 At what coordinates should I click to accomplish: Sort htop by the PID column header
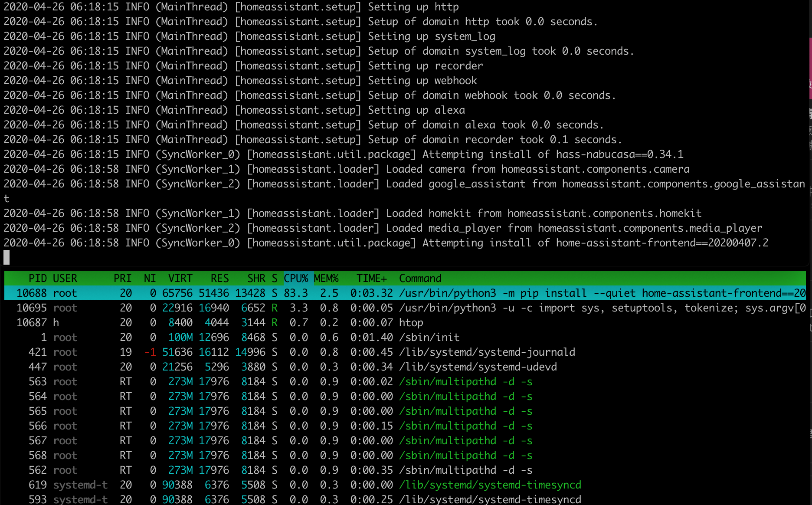pyautogui.click(x=38, y=278)
